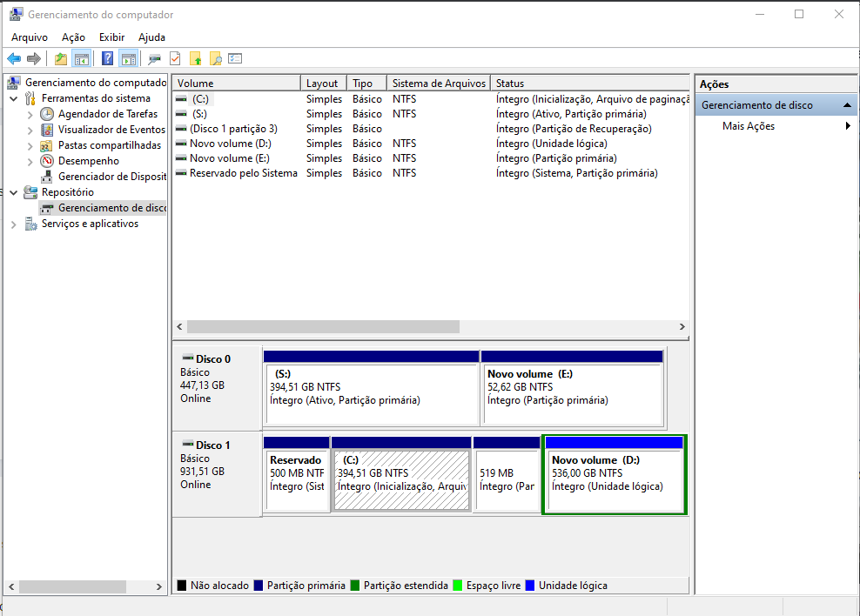860x616 pixels.
Task: Click the Repositório storage icon
Action: [x=30, y=192]
